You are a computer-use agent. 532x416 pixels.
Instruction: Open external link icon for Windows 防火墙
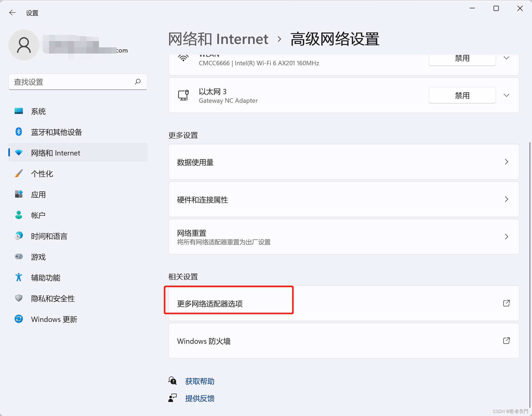click(x=506, y=341)
